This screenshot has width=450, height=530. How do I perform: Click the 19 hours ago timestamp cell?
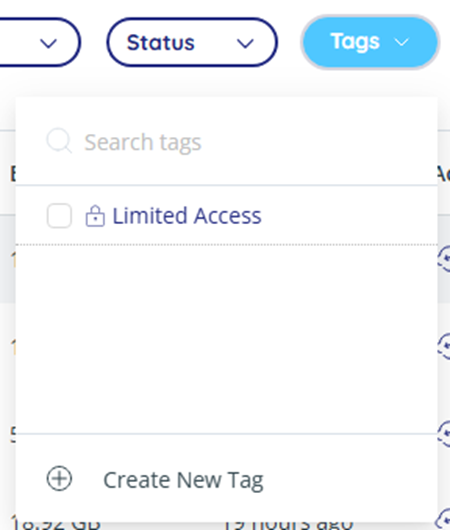coord(288,525)
